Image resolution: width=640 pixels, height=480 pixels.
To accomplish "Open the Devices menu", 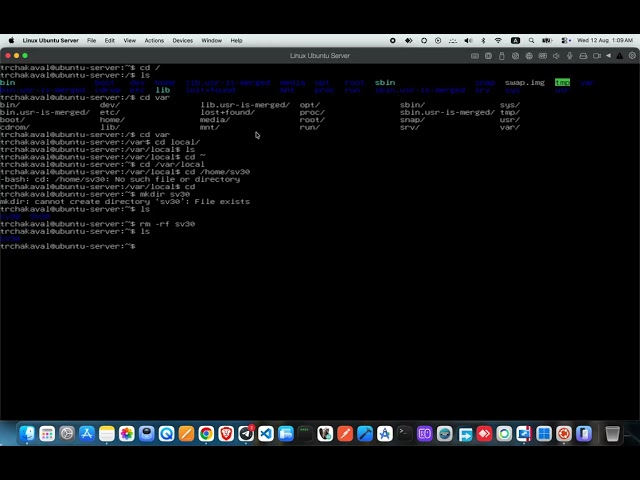I will (182, 40).
